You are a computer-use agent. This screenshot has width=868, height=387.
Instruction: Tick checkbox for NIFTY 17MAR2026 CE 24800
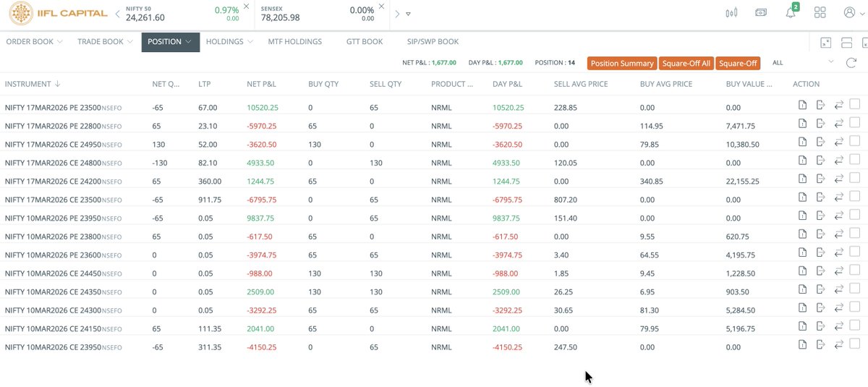tap(855, 159)
